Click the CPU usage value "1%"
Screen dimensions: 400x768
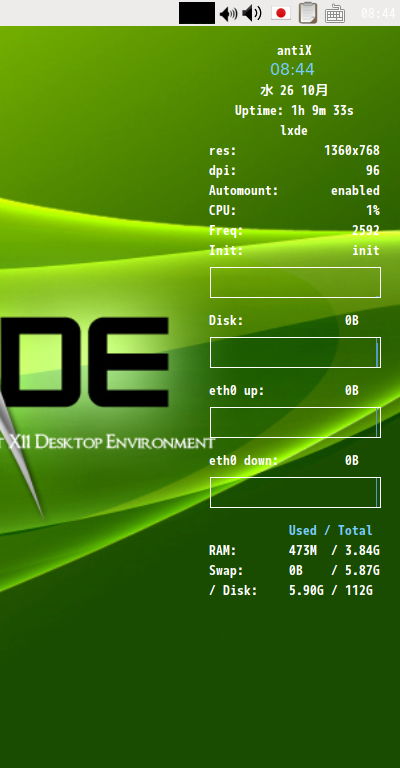[x=373, y=211]
